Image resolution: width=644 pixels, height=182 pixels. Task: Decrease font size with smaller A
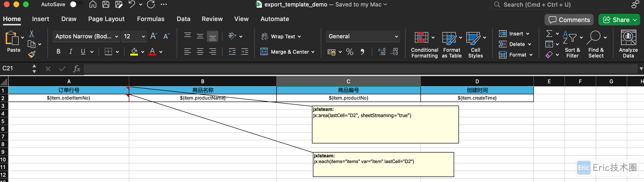[166, 36]
